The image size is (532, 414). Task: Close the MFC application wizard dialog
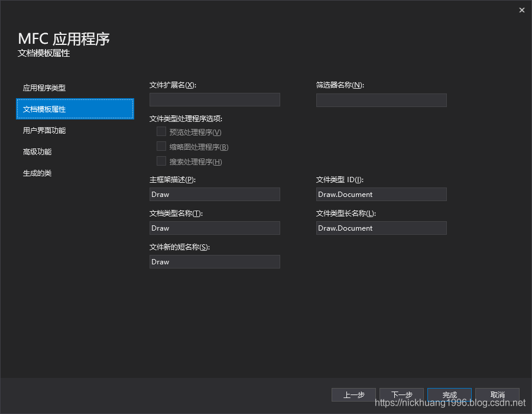pyautogui.click(x=521, y=10)
